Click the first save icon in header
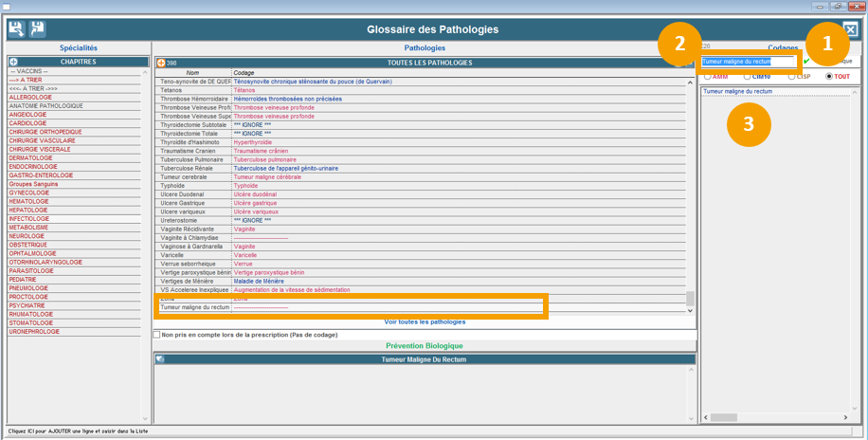 point(15,29)
